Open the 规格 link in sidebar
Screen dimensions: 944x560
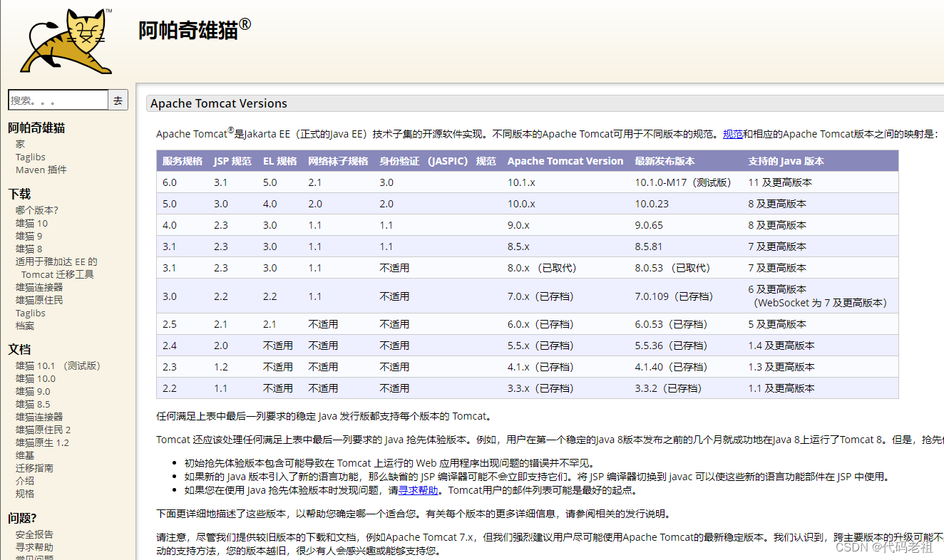[25, 494]
